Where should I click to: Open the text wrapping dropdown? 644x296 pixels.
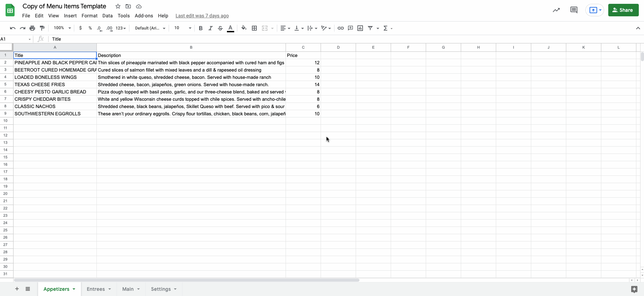point(312,28)
